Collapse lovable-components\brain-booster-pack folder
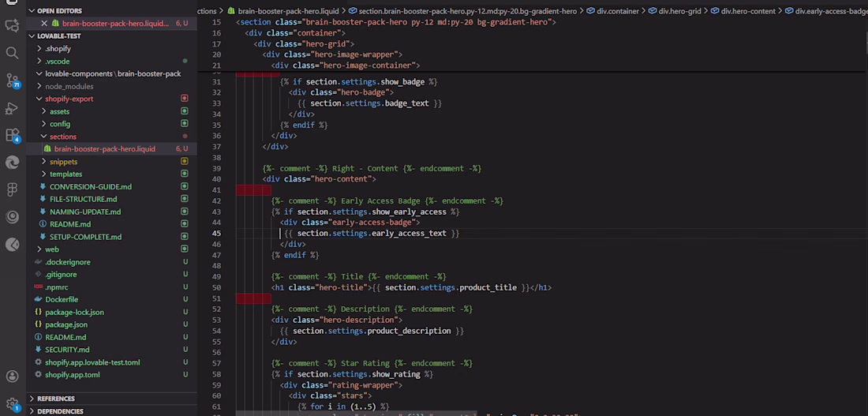The height and width of the screenshot is (416, 868). pos(39,73)
